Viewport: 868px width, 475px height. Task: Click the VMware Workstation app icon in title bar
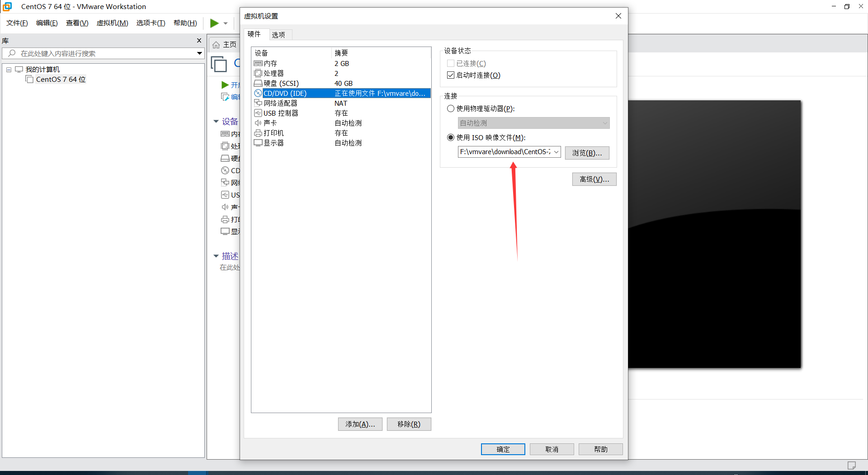pyautogui.click(x=7, y=6)
